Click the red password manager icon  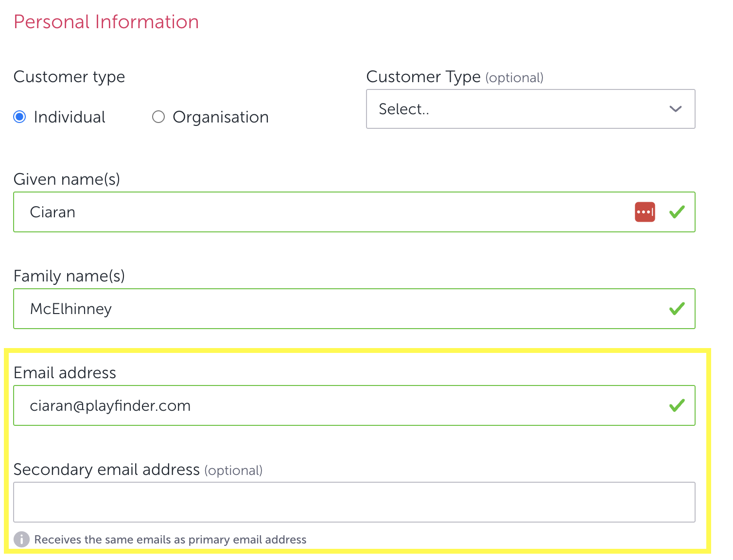point(645,212)
